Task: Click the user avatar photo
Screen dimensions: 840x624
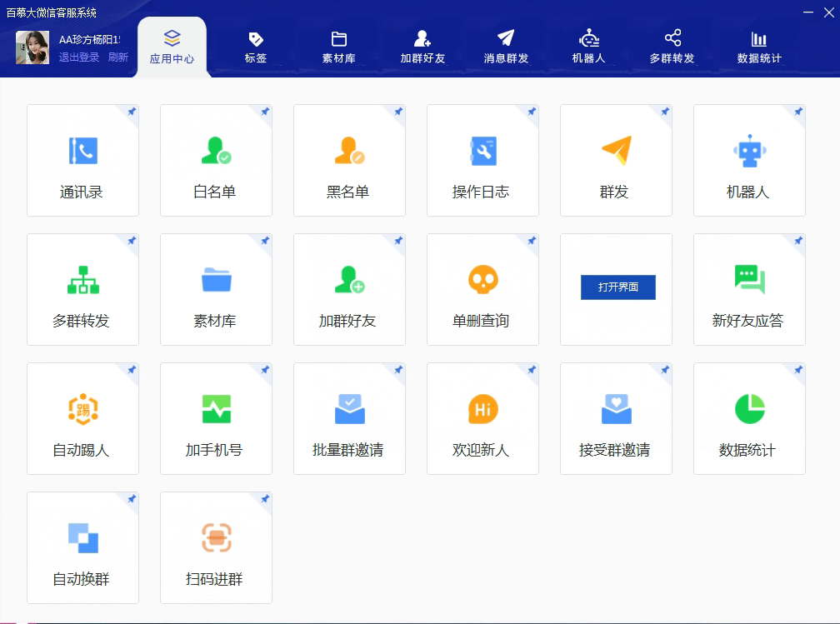Action: 32,47
